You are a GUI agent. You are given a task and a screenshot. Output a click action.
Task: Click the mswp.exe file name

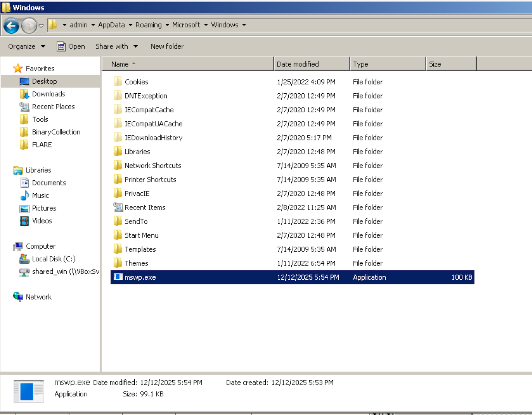[x=140, y=277]
